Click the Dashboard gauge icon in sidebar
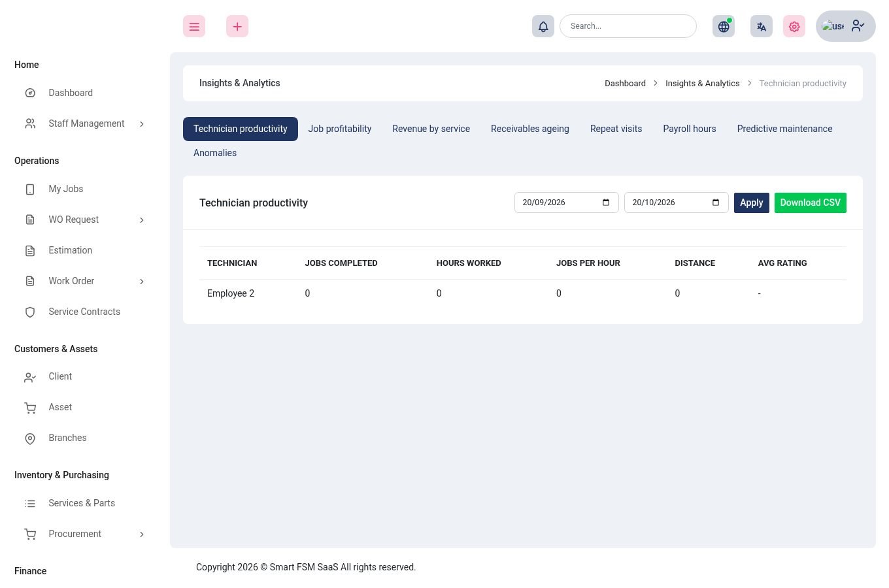 tap(30, 93)
